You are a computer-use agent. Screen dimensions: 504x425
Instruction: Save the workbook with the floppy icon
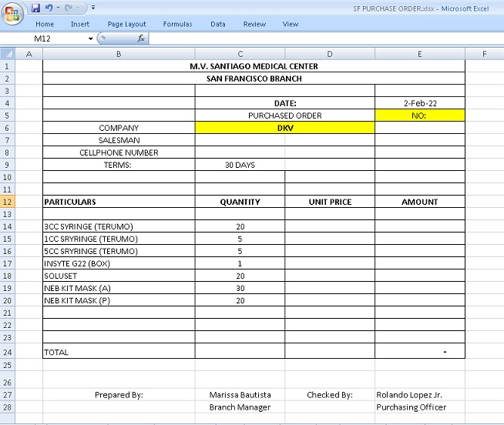point(35,8)
